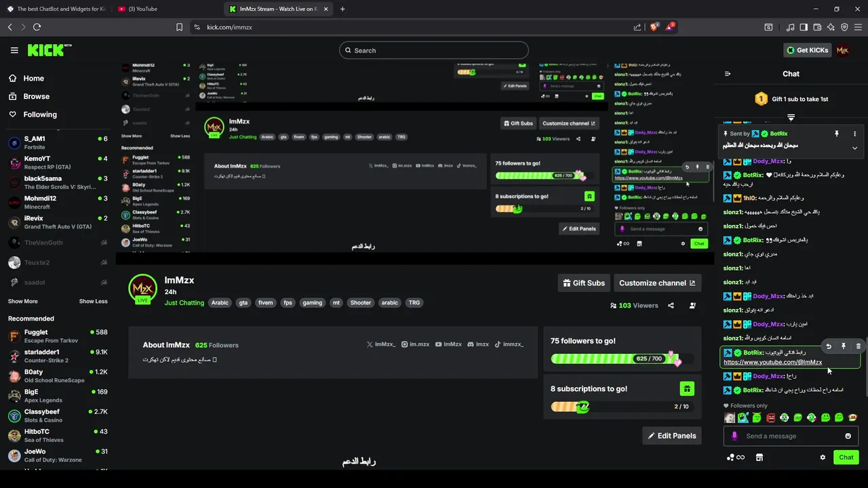Focus the Kick Search field
This screenshot has height=488, width=868.
coord(434,50)
